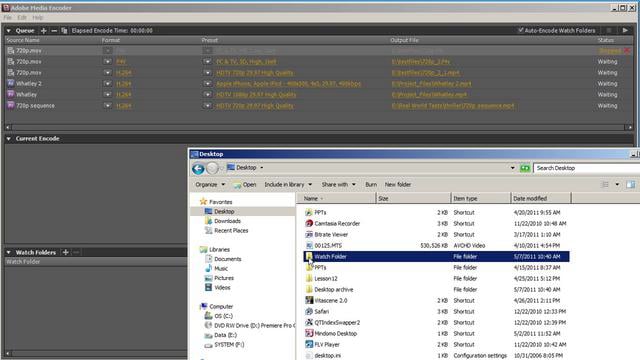Go back in the Desktop Explorer window
This screenshot has height=360, width=640.
[198, 168]
